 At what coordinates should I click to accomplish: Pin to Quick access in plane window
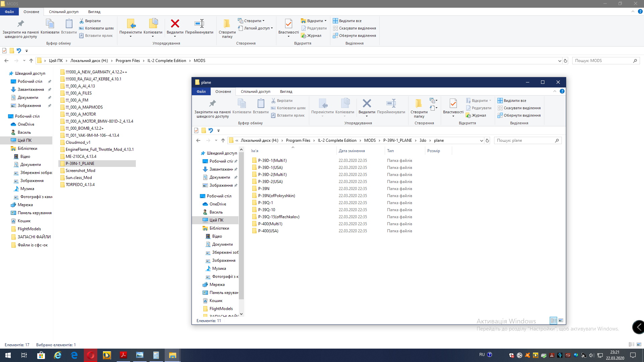pos(212,104)
